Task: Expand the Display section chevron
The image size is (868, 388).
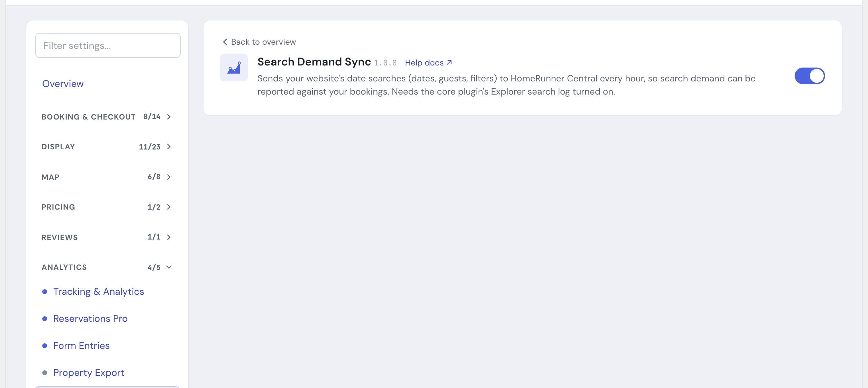Action: tap(169, 147)
